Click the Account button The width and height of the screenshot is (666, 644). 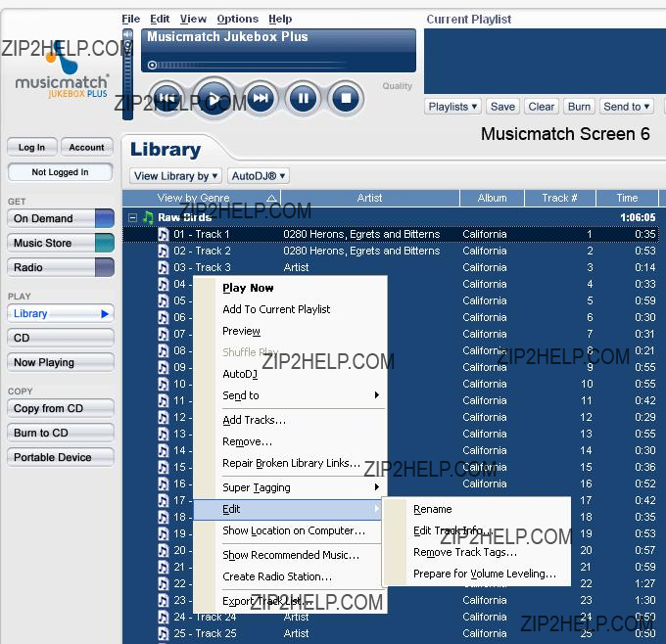click(x=86, y=148)
